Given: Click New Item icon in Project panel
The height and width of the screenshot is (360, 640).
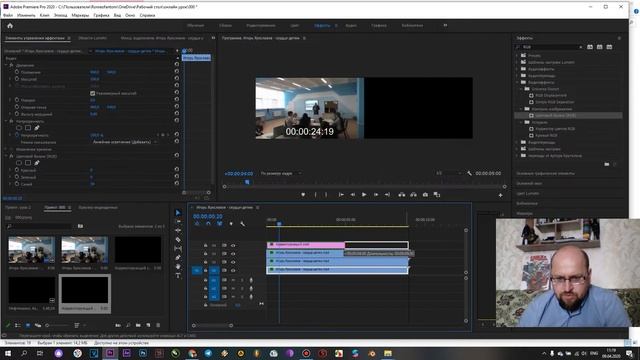Looking at the screenshot, I should tap(148, 325).
